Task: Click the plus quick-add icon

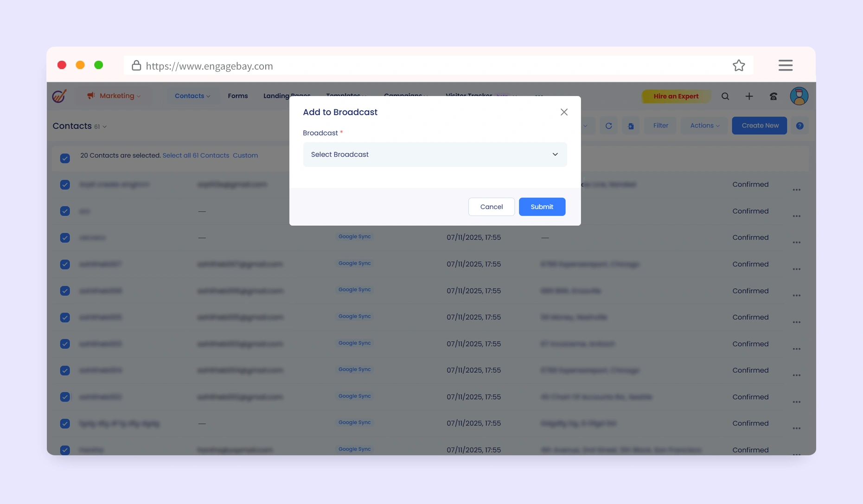Action: click(x=749, y=96)
